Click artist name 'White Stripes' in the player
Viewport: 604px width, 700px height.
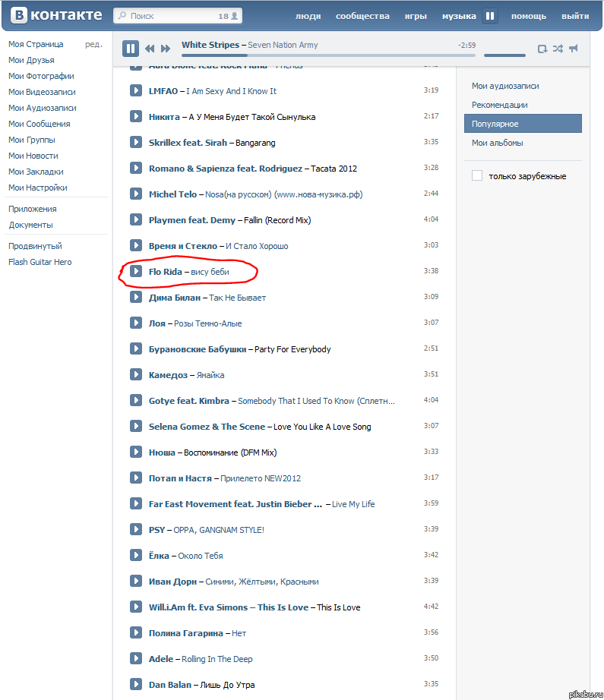[x=210, y=45]
